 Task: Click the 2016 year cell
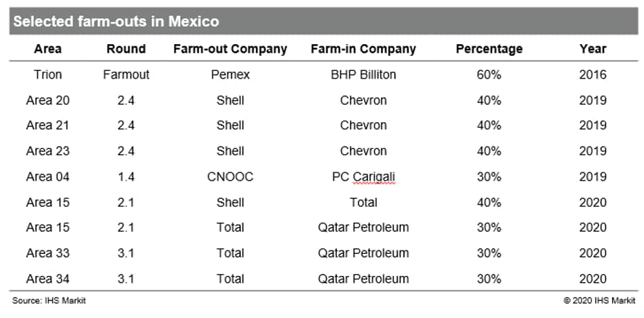coord(593,74)
